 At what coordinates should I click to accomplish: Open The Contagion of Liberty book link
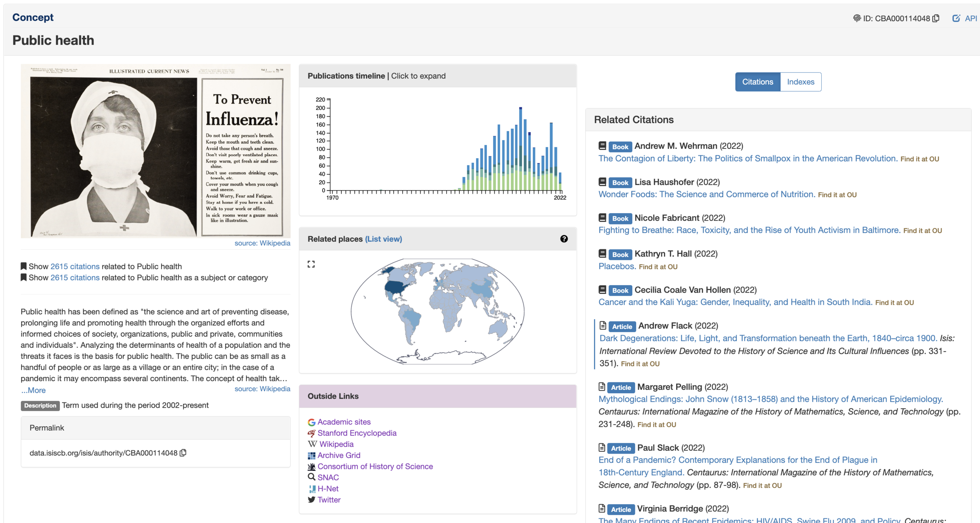click(x=748, y=158)
